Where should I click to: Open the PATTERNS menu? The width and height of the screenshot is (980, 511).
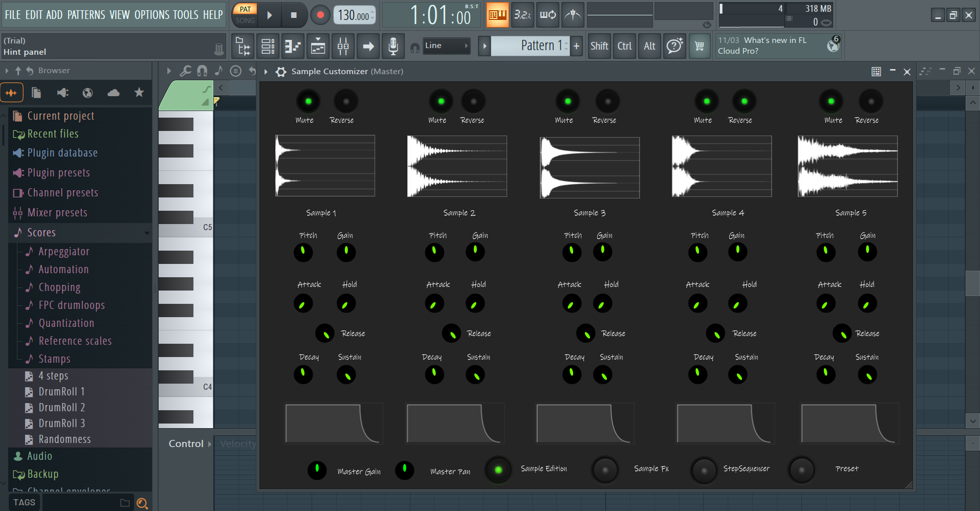pyautogui.click(x=86, y=15)
